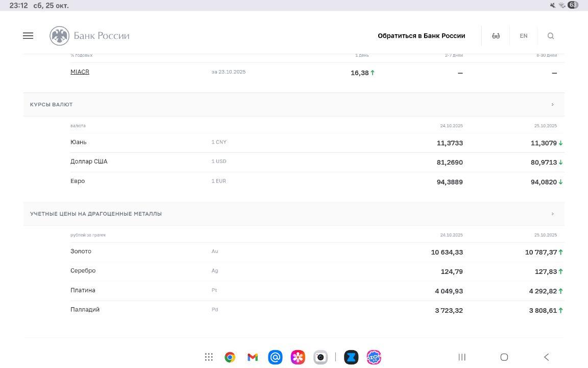Launch the Camera app from taskbar
The image size is (588, 368).
(321, 357)
